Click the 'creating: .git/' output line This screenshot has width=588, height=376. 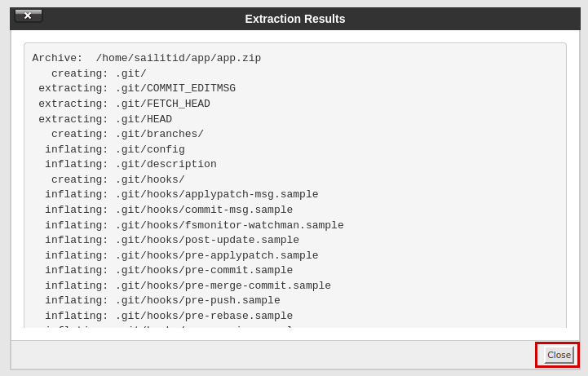pyautogui.click(x=99, y=73)
